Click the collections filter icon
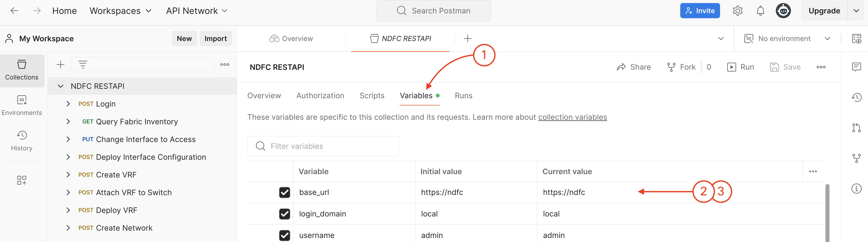The height and width of the screenshot is (242, 868). pyautogui.click(x=83, y=65)
